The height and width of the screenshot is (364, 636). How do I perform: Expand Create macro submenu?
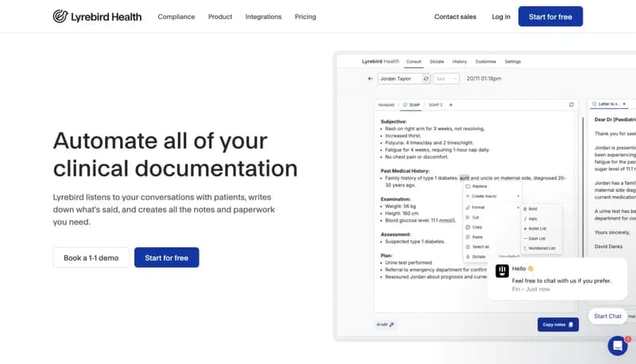(x=492, y=196)
